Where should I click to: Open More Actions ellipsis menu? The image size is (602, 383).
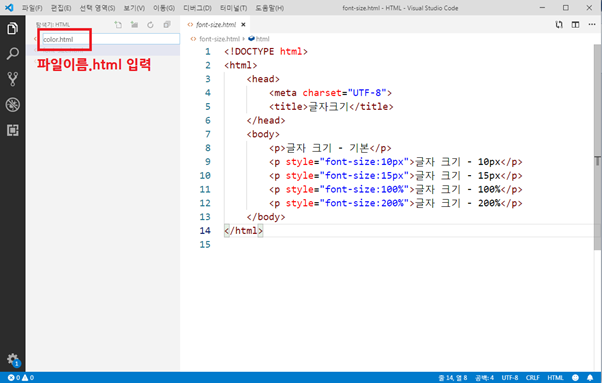(592, 25)
